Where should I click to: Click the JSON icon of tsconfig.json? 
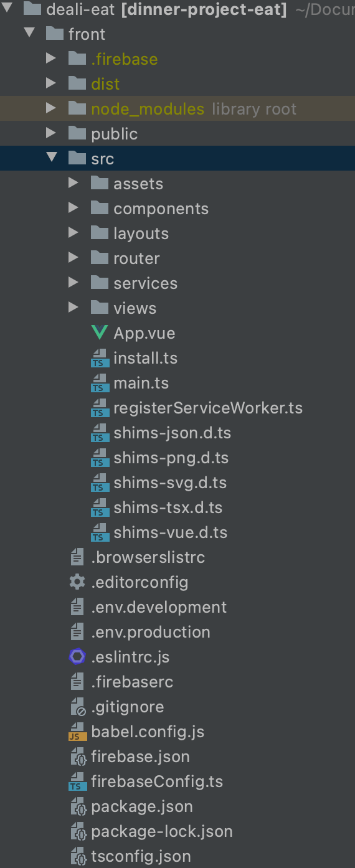[78, 857]
